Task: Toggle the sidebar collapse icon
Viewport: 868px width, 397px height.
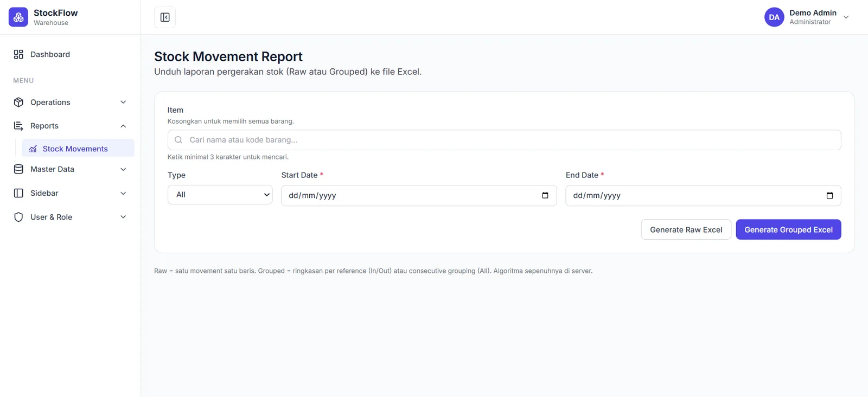Action: [165, 17]
